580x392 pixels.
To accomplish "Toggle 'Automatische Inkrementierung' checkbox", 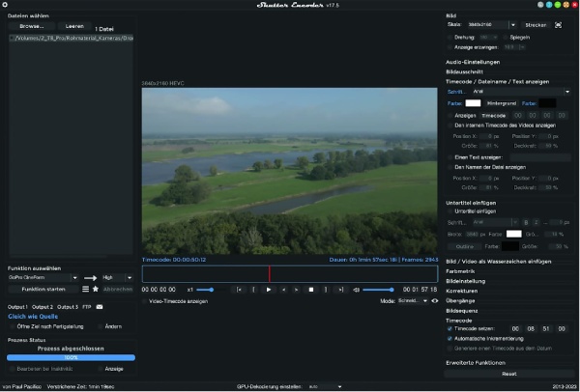I will pos(449,339).
